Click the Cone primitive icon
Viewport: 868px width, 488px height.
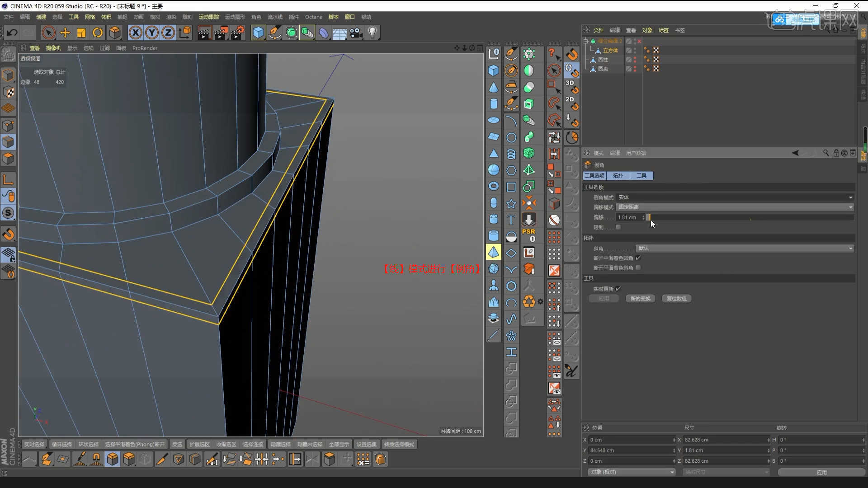tap(494, 87)
